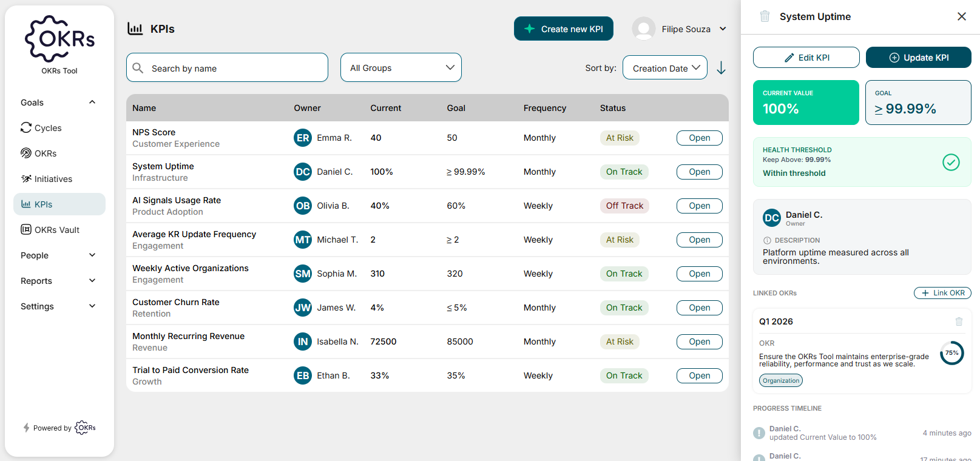
Task: Click the Search by name field
Action: 227,67
